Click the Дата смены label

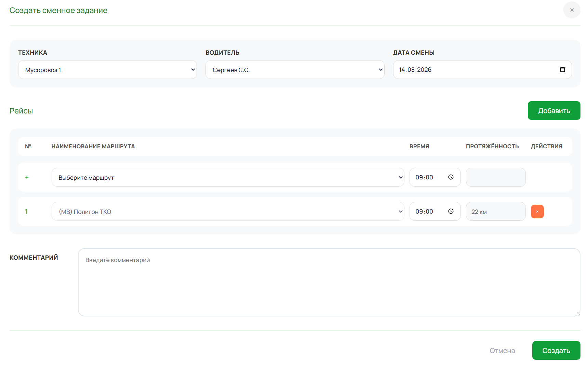(x=414, y=53)
